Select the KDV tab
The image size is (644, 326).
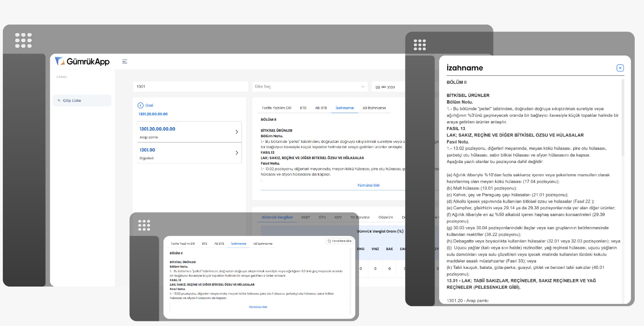click(338, 217)
